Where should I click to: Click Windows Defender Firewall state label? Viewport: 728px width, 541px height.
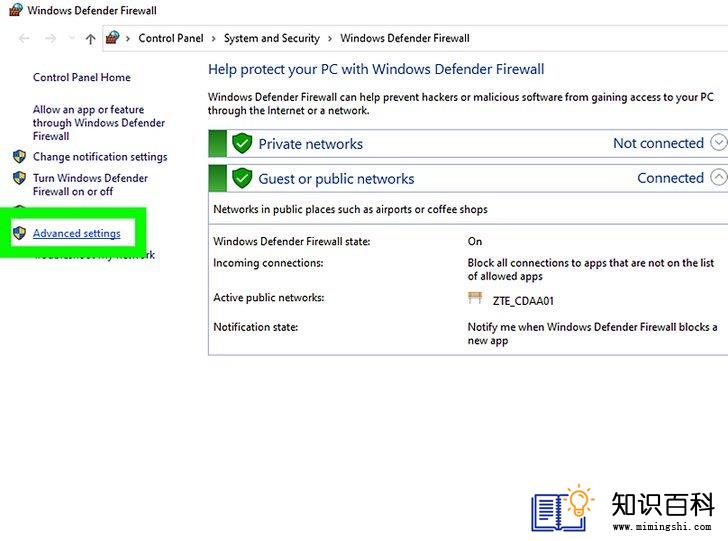292,241
